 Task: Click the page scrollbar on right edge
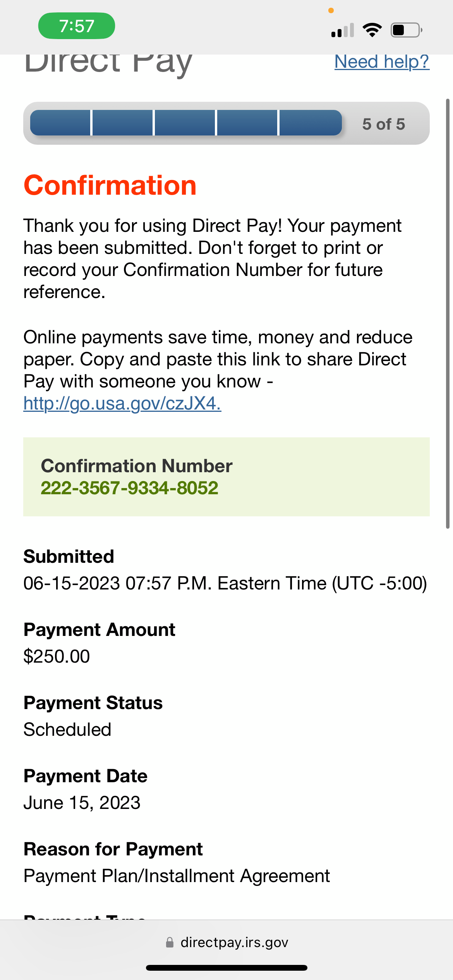coord(448,314)
